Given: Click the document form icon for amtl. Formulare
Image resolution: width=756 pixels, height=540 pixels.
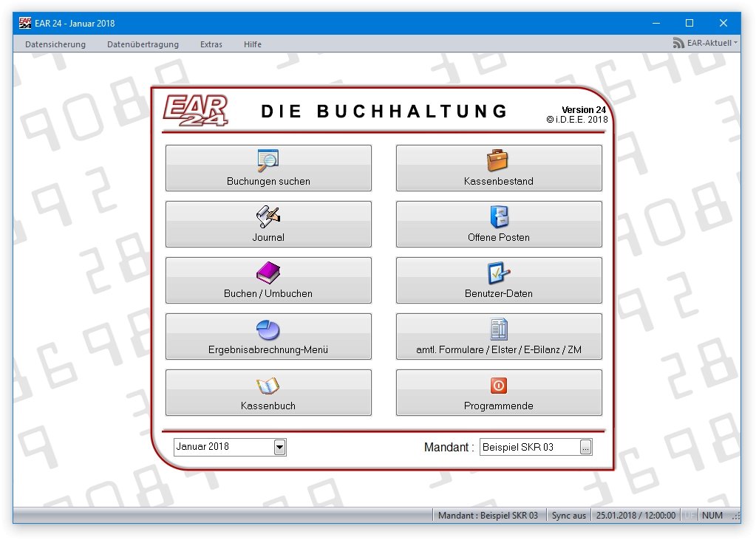Looking at the screenshot, I should coord(499,329).
